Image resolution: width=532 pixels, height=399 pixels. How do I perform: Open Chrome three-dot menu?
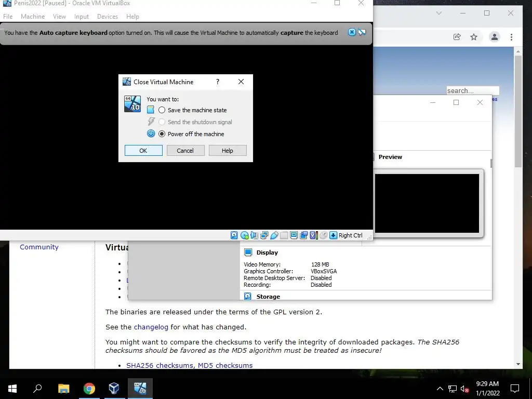(x=511, y=37)
